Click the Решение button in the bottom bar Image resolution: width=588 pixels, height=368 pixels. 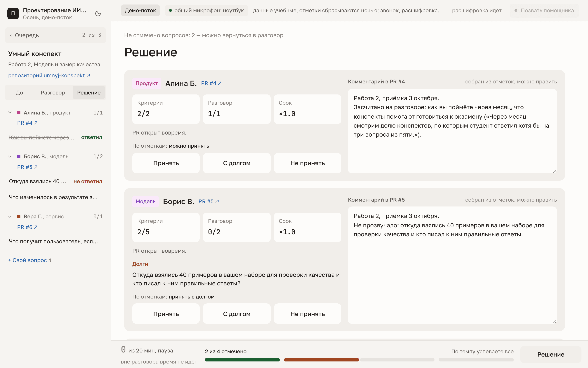tap(551, 354)
